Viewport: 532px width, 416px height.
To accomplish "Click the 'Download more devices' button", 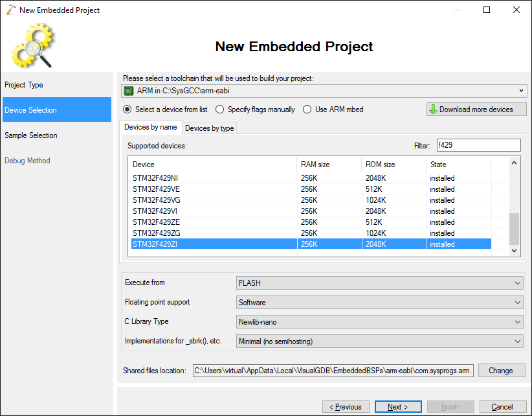I will 476,110.
